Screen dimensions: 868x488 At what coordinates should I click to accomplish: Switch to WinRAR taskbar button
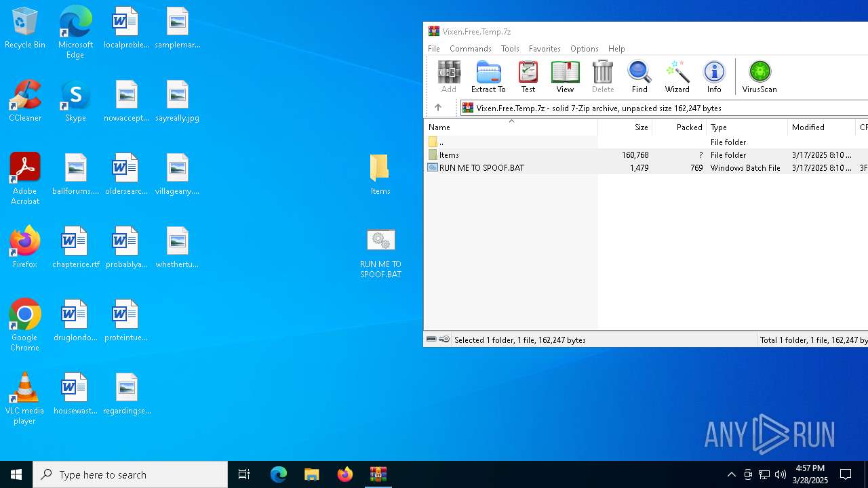click(x=378, y=474)
